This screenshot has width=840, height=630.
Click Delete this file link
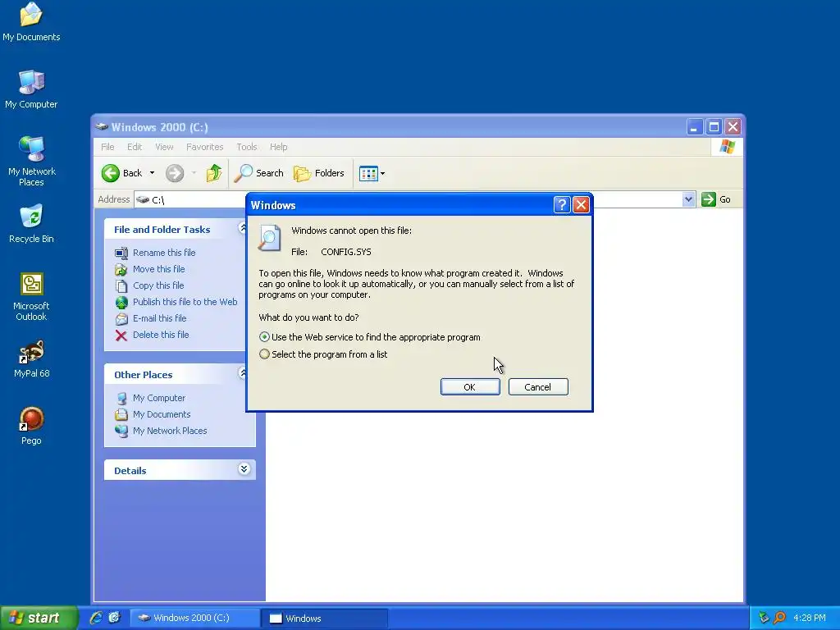point(161,335)
